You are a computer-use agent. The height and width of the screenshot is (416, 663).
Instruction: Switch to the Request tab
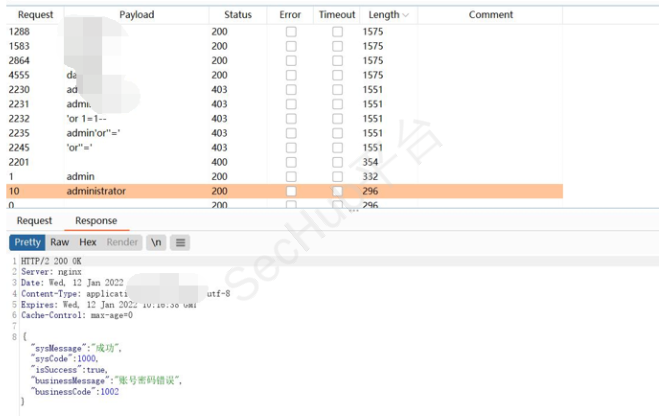click(x=34, y=221)
